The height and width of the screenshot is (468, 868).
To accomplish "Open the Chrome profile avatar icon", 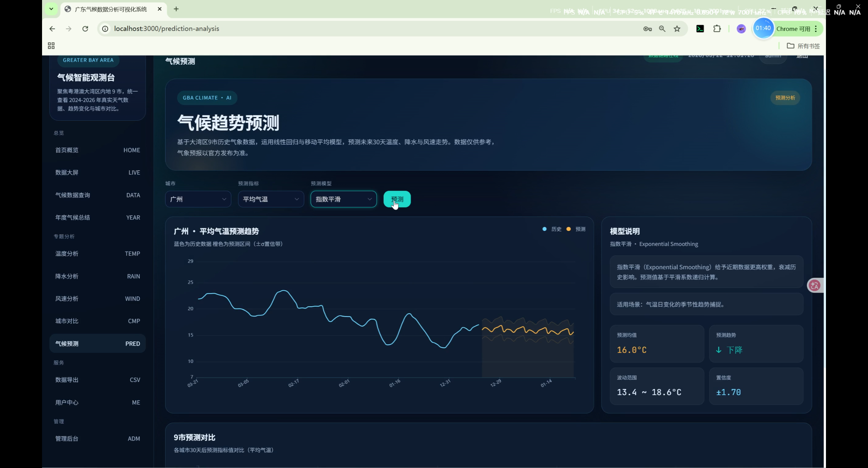I will click(741, 29).
